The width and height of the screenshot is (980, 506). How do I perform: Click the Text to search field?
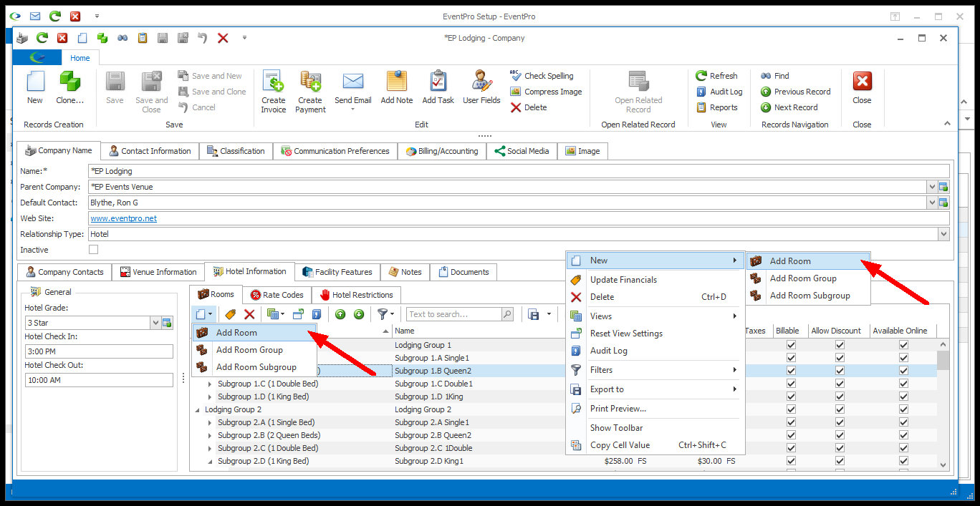[x=454, y=314]
